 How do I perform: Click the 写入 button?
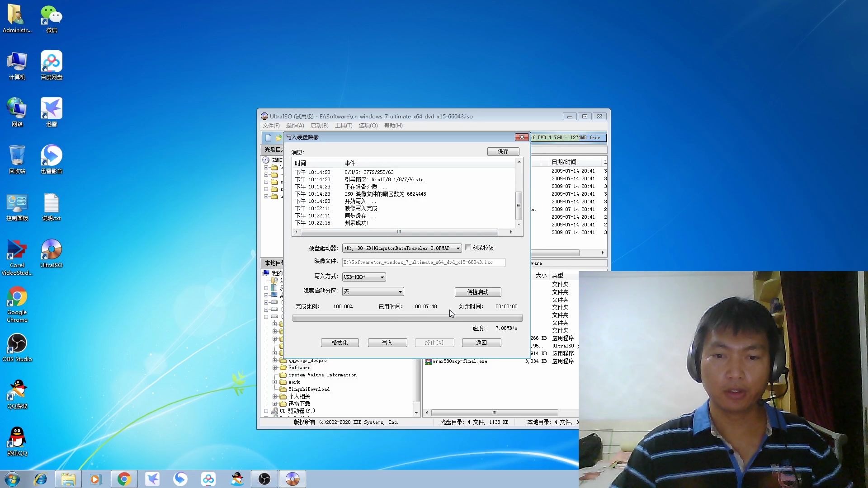(387, 343)
